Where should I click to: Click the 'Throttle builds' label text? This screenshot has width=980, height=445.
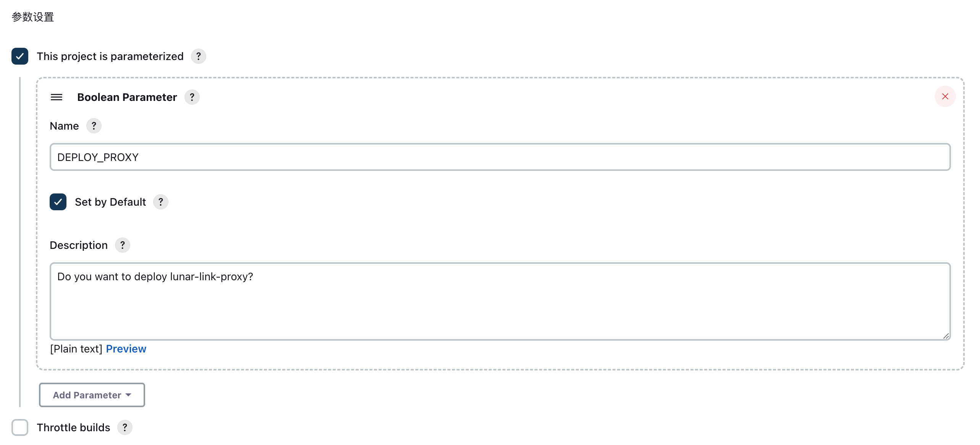73,427
